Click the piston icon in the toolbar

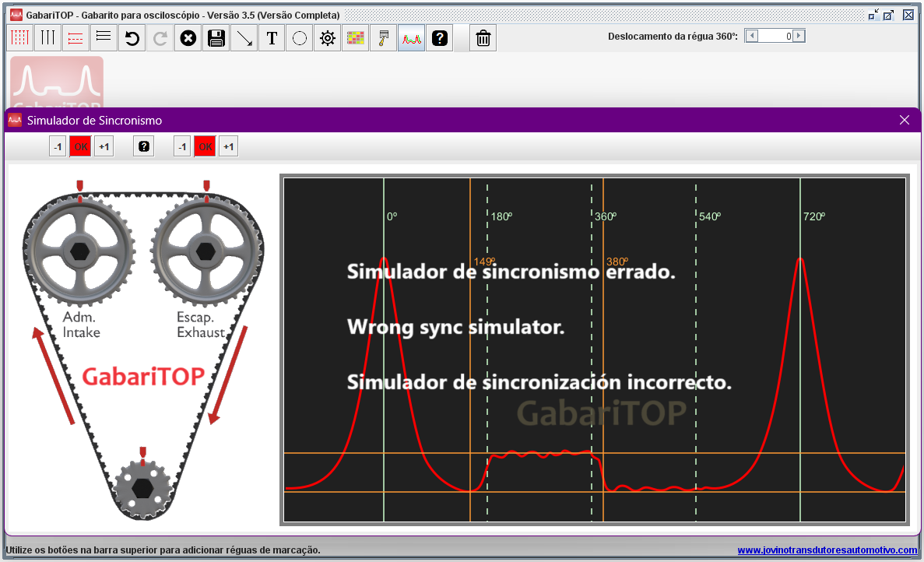(x=384, y=38)
